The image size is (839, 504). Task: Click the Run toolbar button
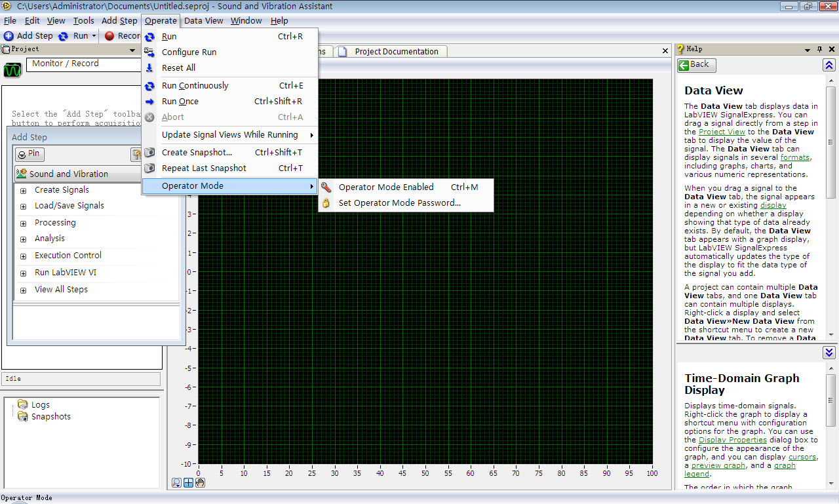(x=73, y=36)
